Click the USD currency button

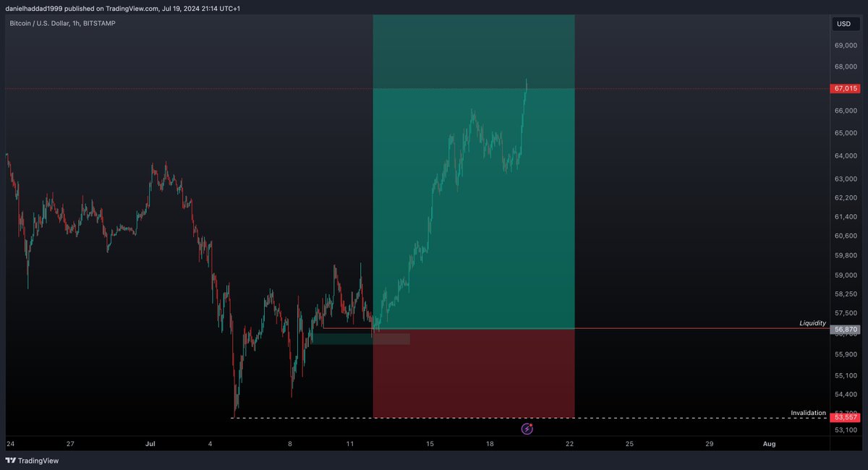[843, 24]
